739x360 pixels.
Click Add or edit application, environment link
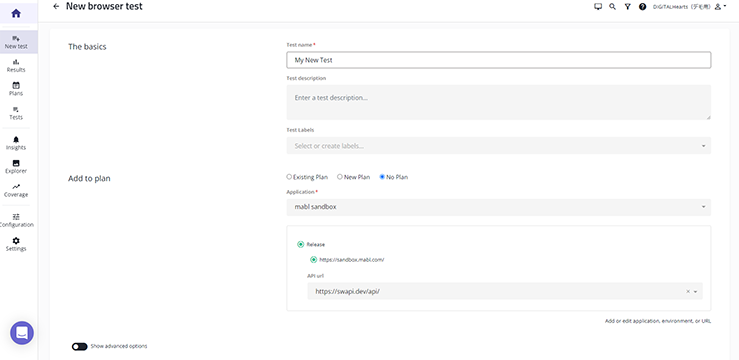pyautogui.click(x=658, y=321)
